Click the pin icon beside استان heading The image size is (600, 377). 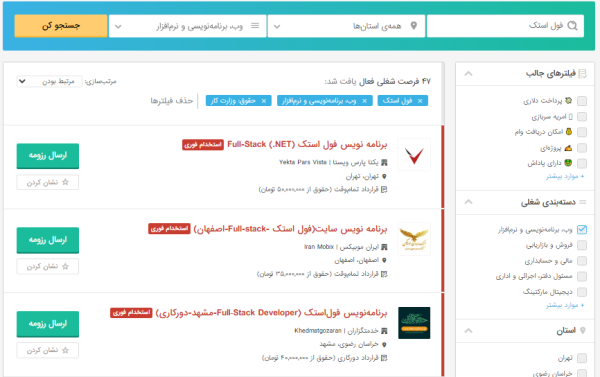[x=582, y=330]
